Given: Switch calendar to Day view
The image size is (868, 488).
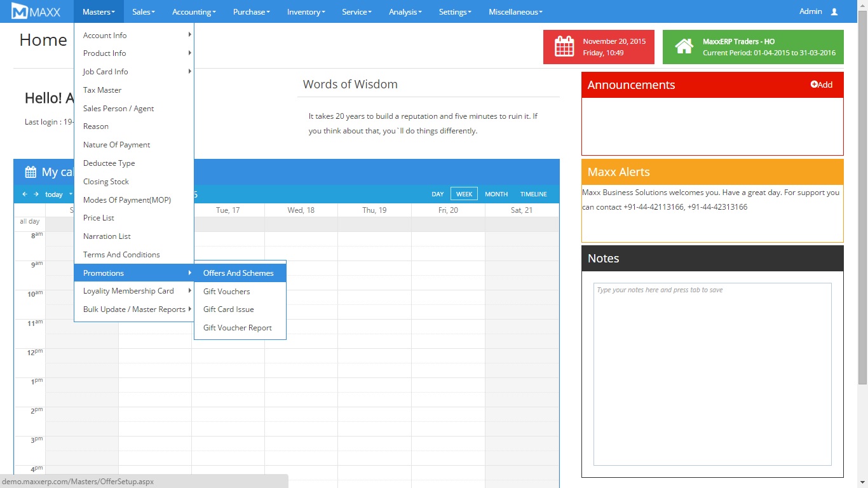Looking at the screenshot, I should pos(437,194).
